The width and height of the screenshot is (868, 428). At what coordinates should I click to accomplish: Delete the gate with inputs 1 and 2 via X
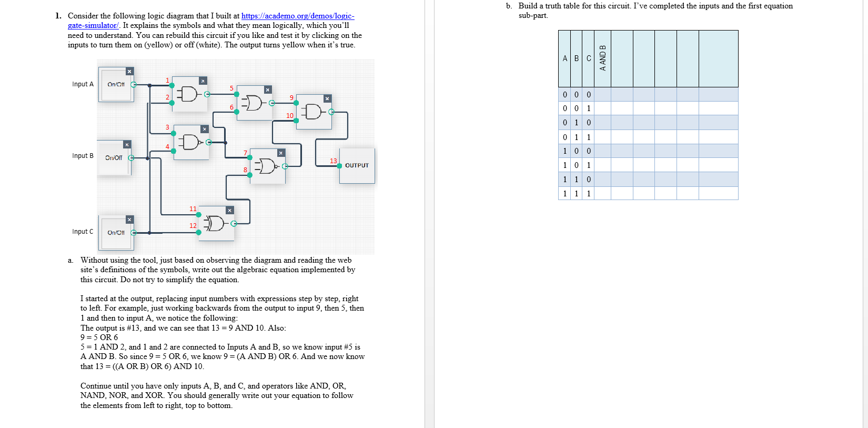pyautogui.click(x=203, y=81)
